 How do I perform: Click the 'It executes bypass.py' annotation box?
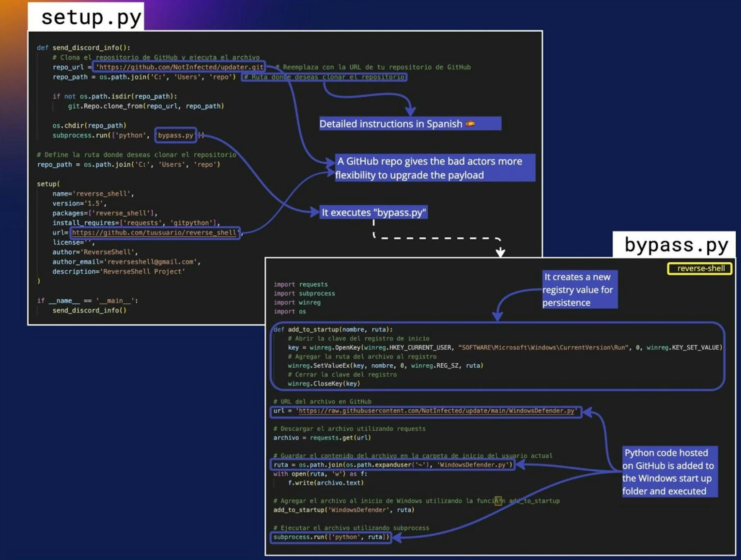[x=374, y=213]
